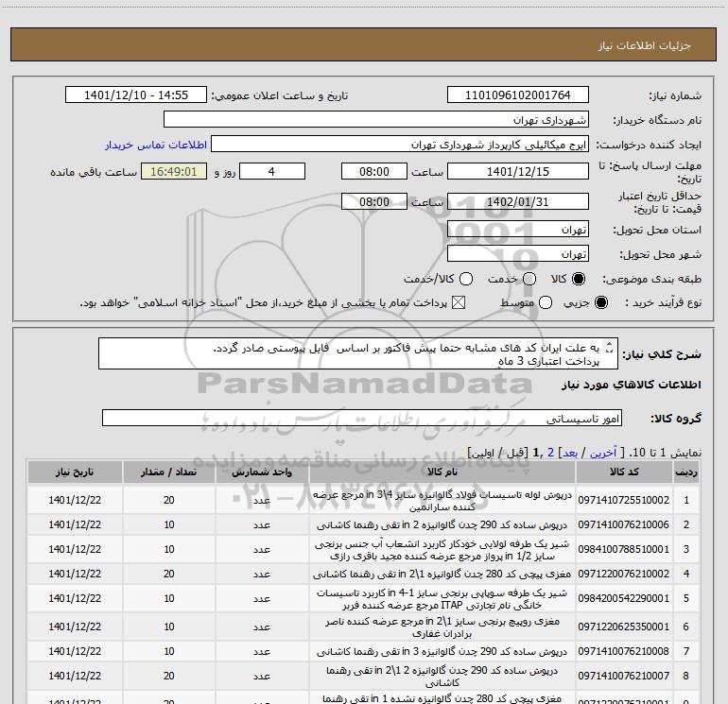Click item code 097141072551​0002
This screenshot has height=704, width=728.
tap(624, 500)
